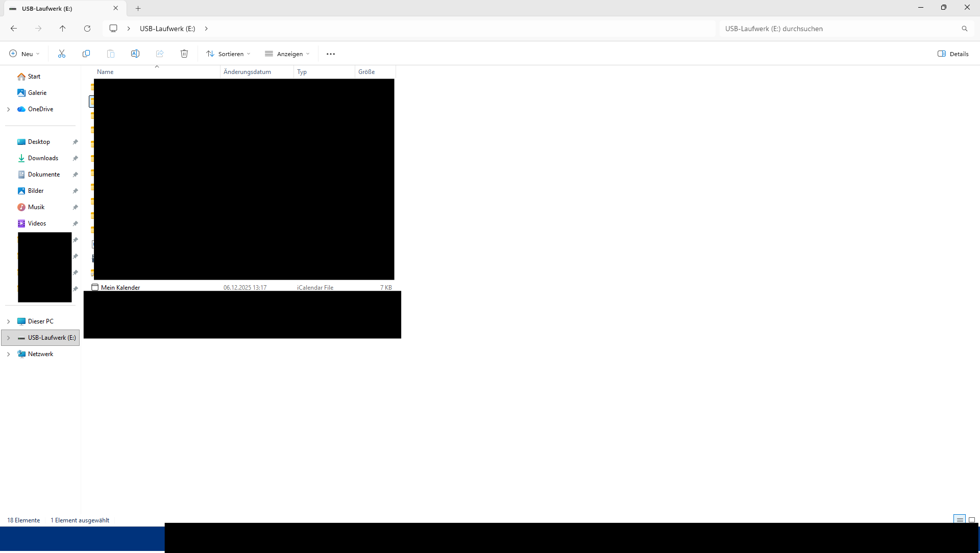Open the three-dots more options menu
Viewport: 980px width, 553px height.
(331, 54)
